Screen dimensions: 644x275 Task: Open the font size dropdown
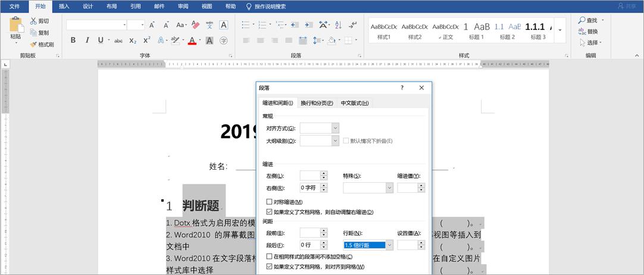tap(142, 25)
